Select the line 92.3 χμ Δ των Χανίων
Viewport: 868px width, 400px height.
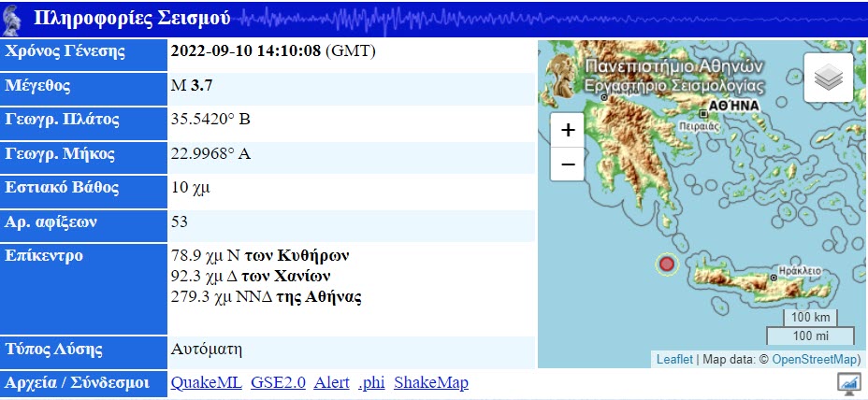pyautogui.click(x=251, y=276)
